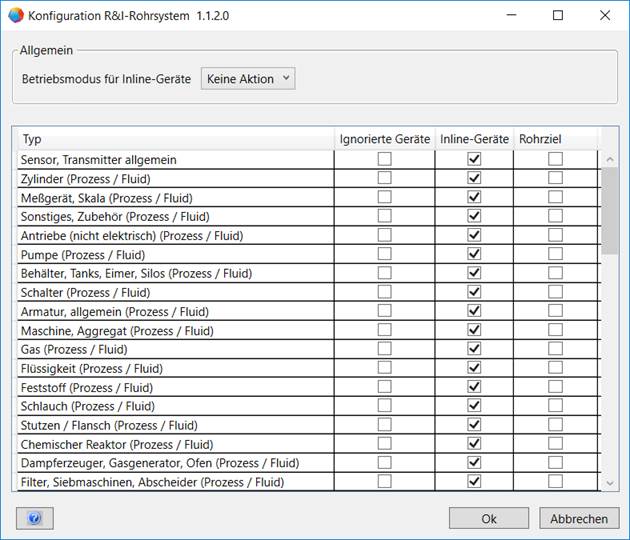
Task: Select 'Armatur, allgemein (Prozess / Fluid)' text
Action: [x=115, y=312]
